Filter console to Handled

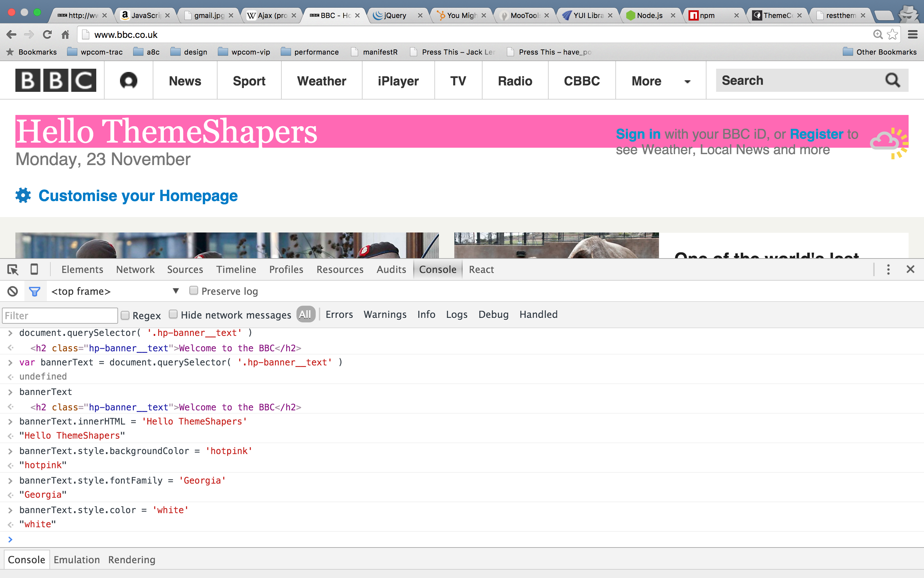(538, 314)
